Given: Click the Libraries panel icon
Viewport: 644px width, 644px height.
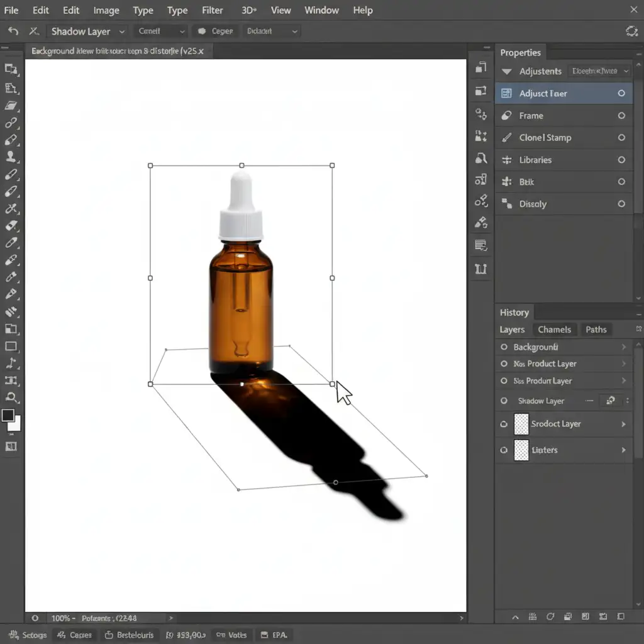Looking at the screenshot, I should (507, 160).
